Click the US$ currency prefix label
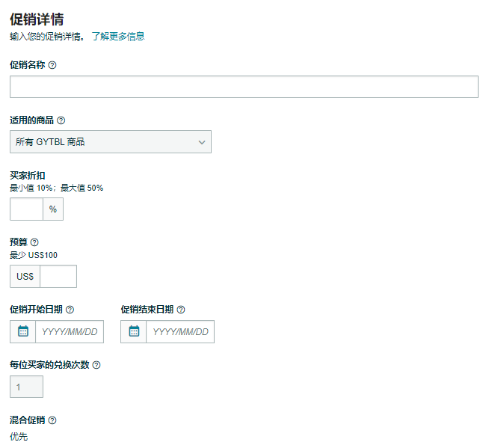Viewport: 504px width, 445px height. click(x=25, y=277)
